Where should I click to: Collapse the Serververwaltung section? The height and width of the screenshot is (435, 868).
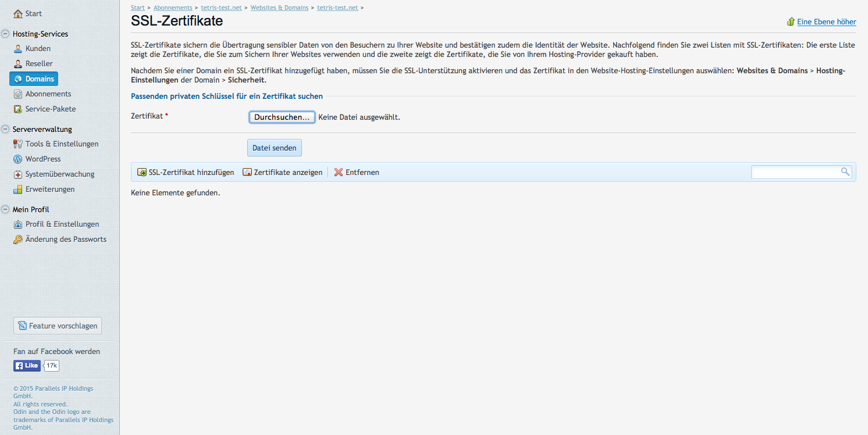pos(6,130)
